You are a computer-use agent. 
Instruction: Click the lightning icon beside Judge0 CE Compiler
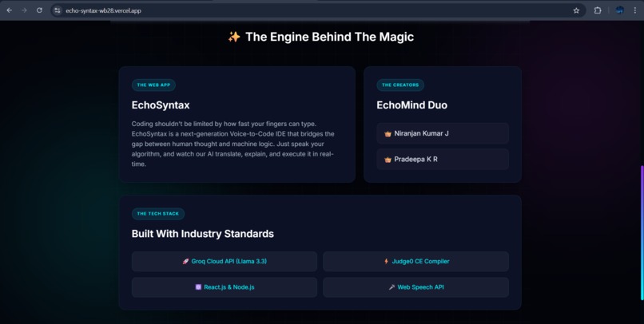click(386, 261)
